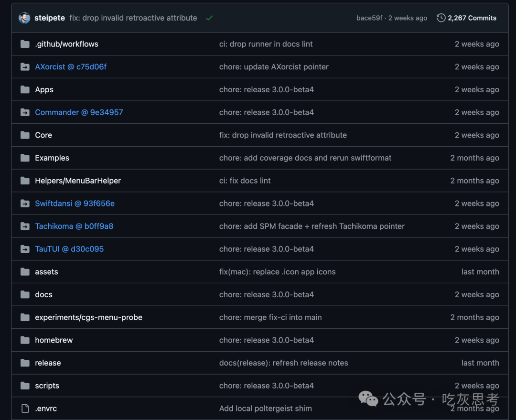
Task: Click the Swiftdansi submodule icon
Action: pyautogui.click(x=25, y=204)
